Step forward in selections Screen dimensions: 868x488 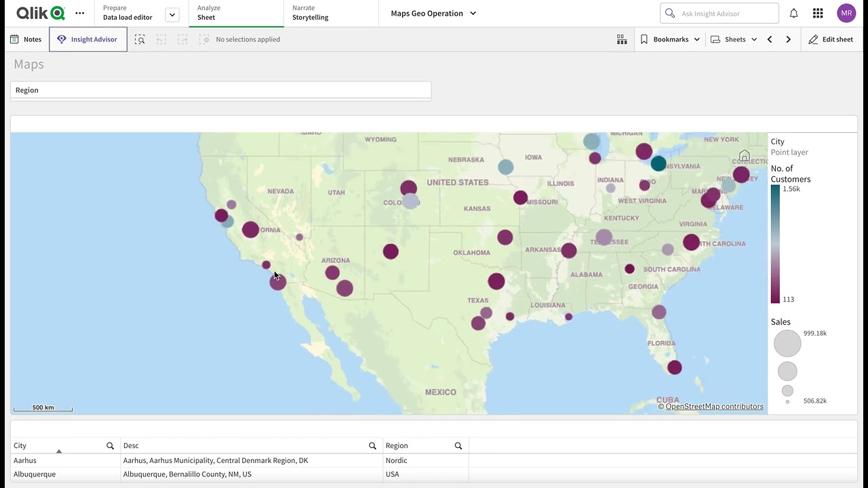tap(183, 39)
